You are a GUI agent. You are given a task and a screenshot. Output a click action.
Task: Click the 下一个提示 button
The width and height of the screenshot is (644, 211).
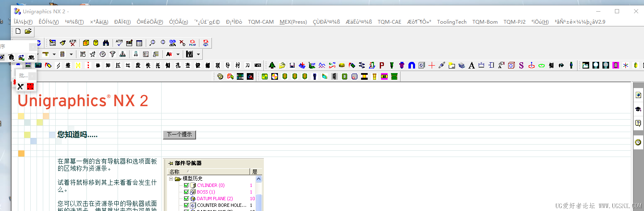pyautogui.click(x=179, y=135)
